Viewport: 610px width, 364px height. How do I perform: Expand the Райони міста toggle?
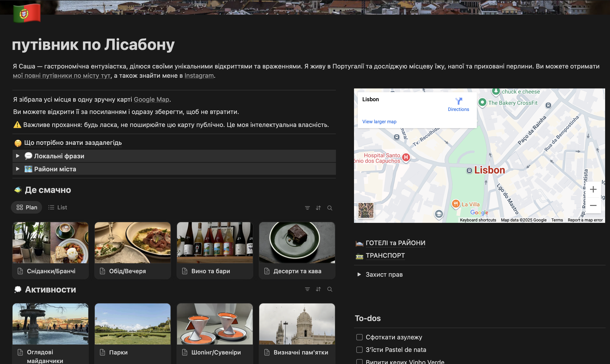pyautogui.click(x=18, y=169)
